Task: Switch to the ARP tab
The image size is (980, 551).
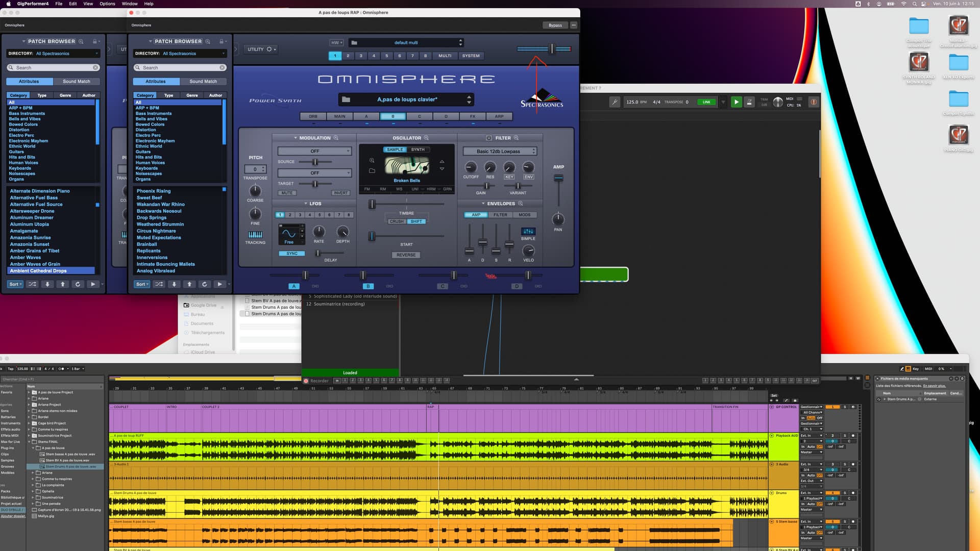Action: click(x=499, y=116)
